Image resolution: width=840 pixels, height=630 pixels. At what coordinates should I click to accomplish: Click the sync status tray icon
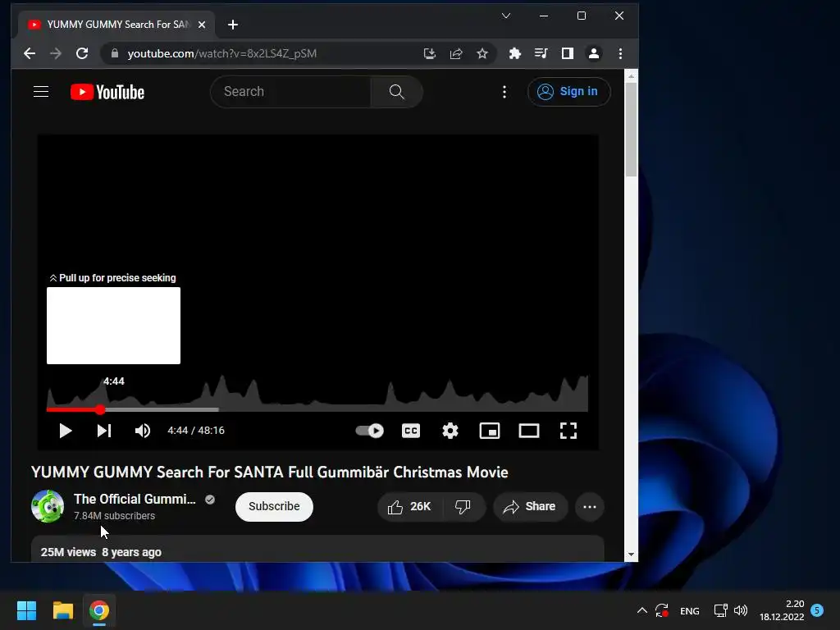[x=662, y=610]
